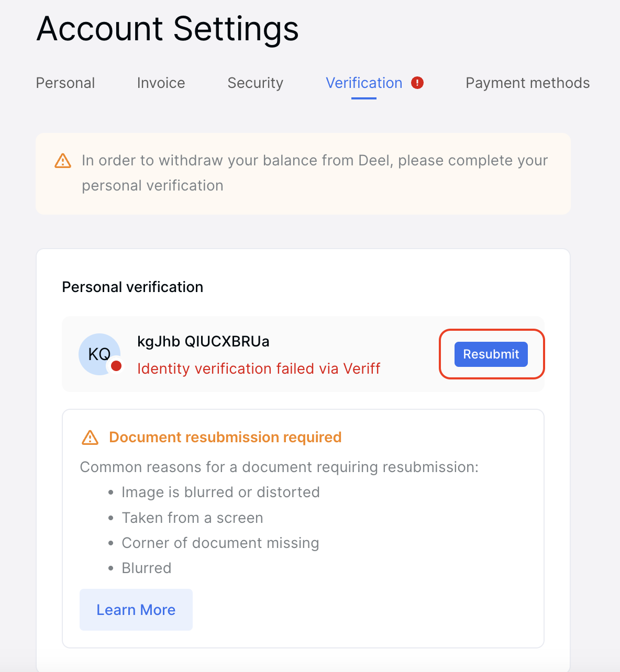Click the Resubmit button
620x672 pixels.
tap(491, 354)
